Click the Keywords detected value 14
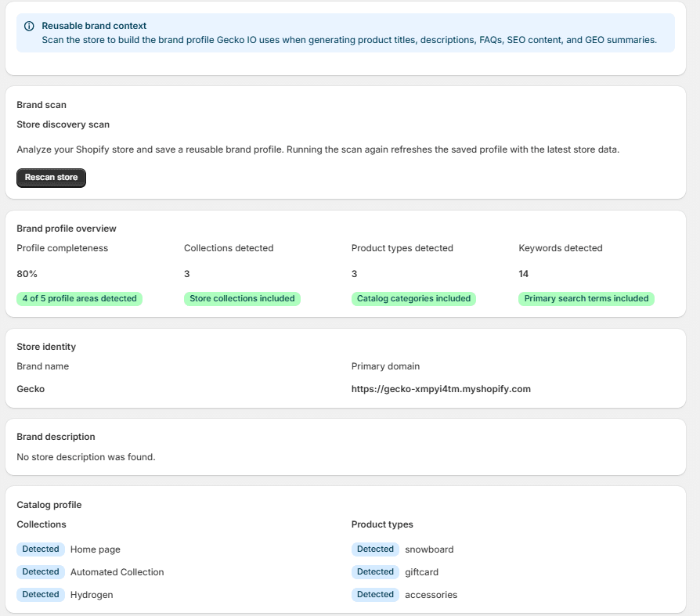700x616 pixels. (x=524, y=274)
